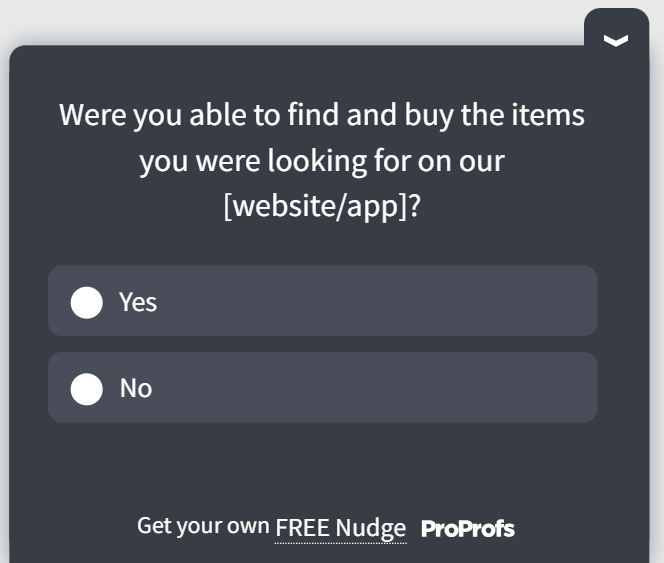Click the ProProfs logo
The image size is (664, 563).
(x=467, y=528)
